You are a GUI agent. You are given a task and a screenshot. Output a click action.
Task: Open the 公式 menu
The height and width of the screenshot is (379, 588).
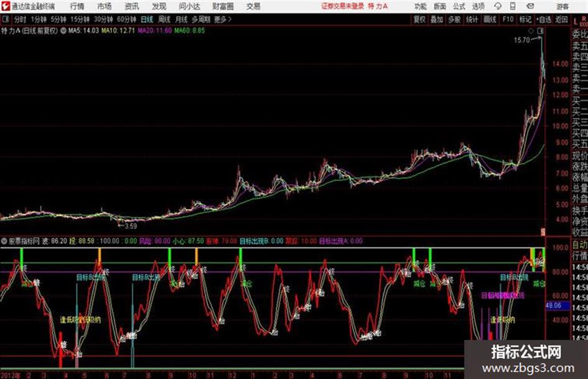459,6
